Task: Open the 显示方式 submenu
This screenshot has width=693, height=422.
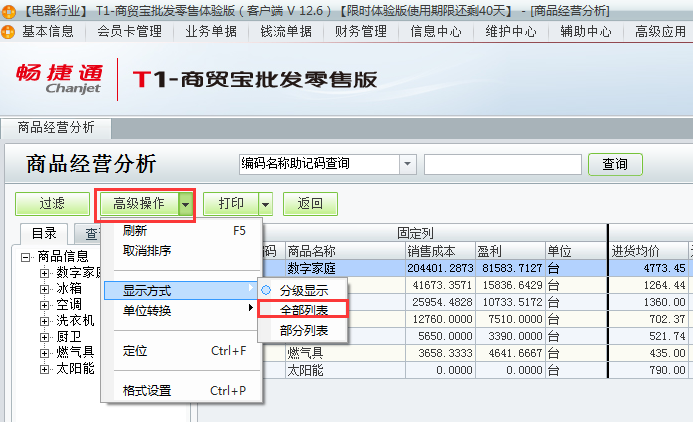Action: pyautogui.click(x=180, y=291)
